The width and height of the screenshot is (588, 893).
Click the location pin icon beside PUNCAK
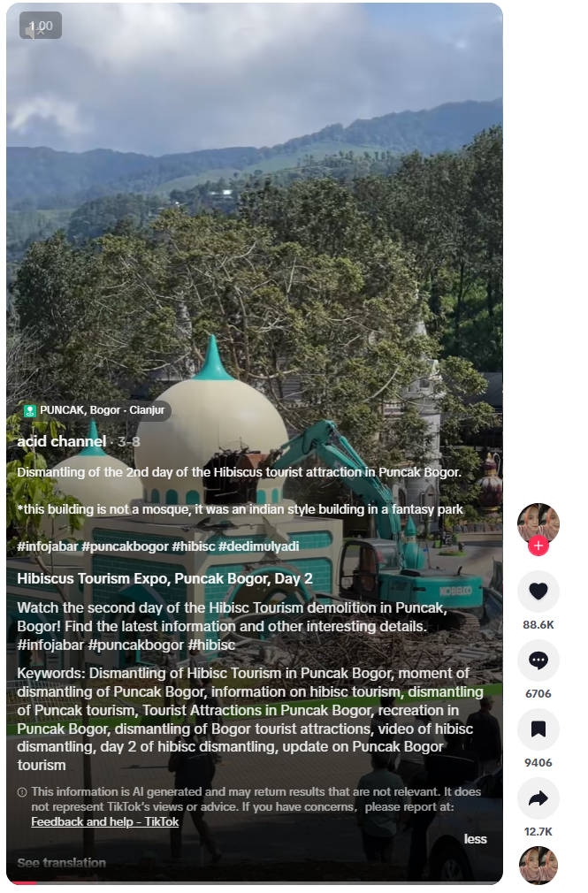tap(30, 410)
